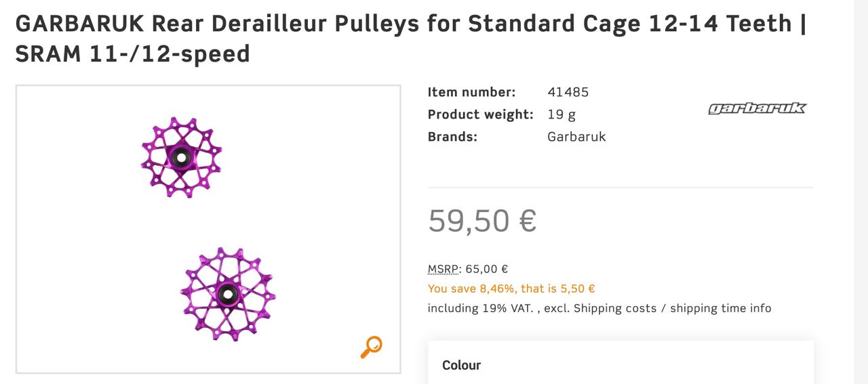
Task: Click the 'Product weight:' label
Action: coord(480,114)
